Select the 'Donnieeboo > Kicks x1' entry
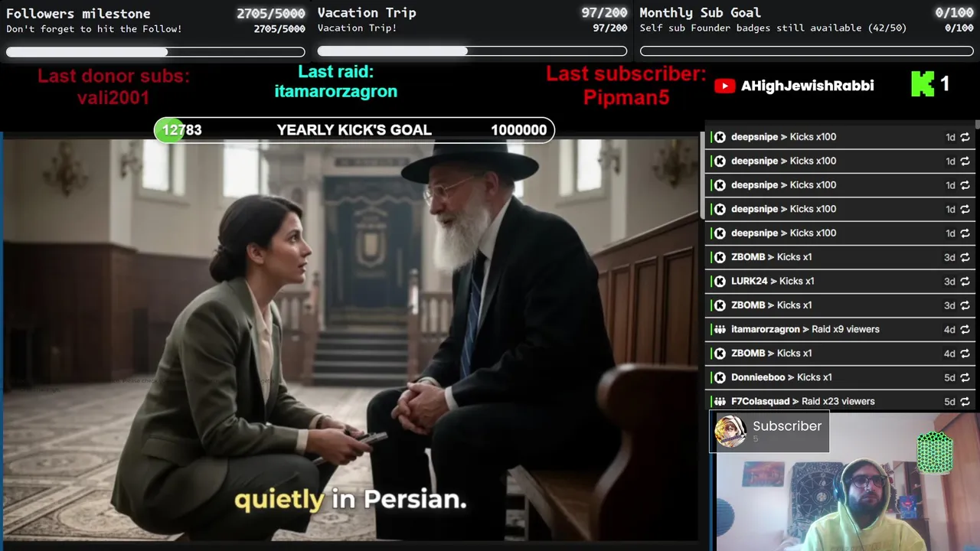980x551 pixels. tap(782, 377)
